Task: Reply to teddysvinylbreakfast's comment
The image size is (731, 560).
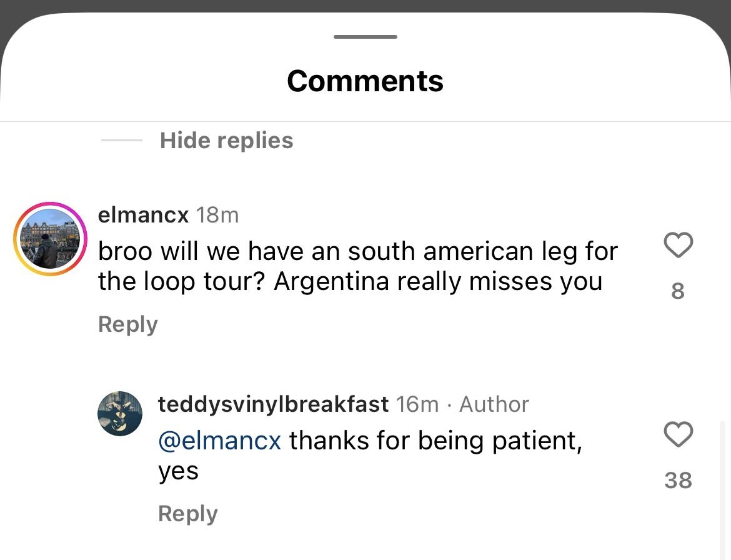Action: (187, 514)
